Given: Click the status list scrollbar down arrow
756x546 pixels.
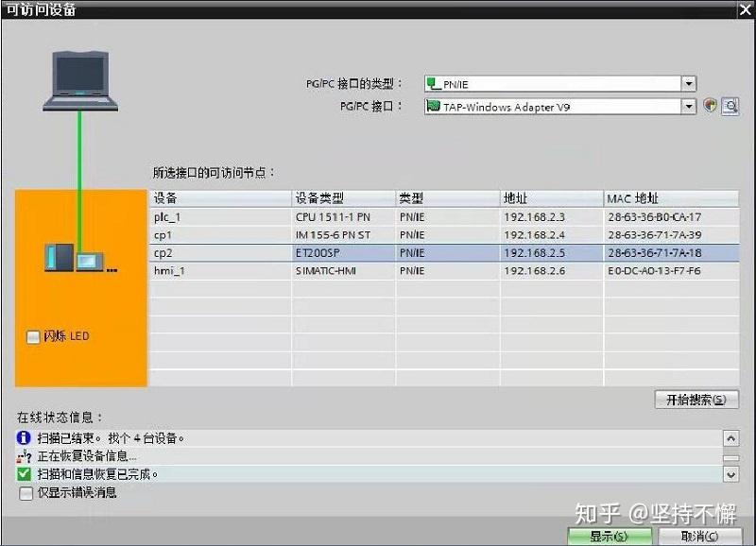Looking at the screenshot, I should (729, 475).
